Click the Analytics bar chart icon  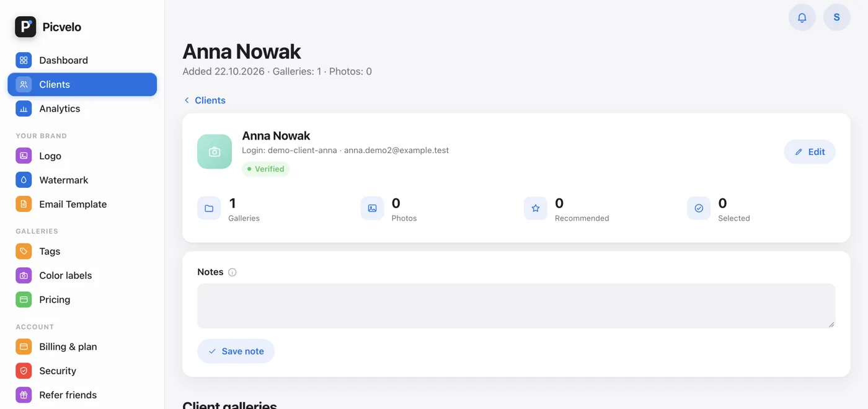[x=24, y=108]
